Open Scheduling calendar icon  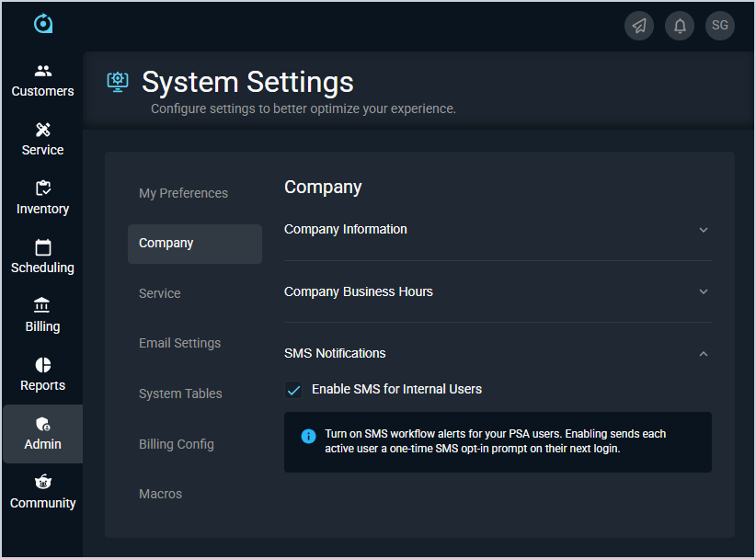point(42,247)
